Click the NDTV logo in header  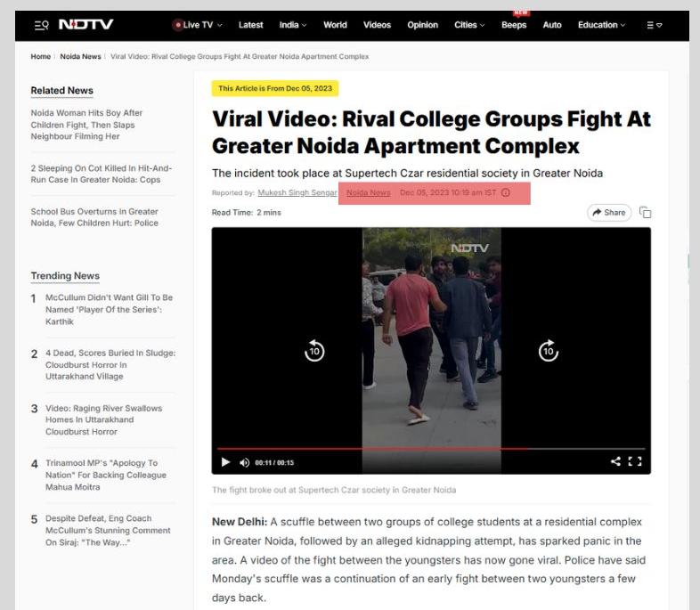point(86,24)
